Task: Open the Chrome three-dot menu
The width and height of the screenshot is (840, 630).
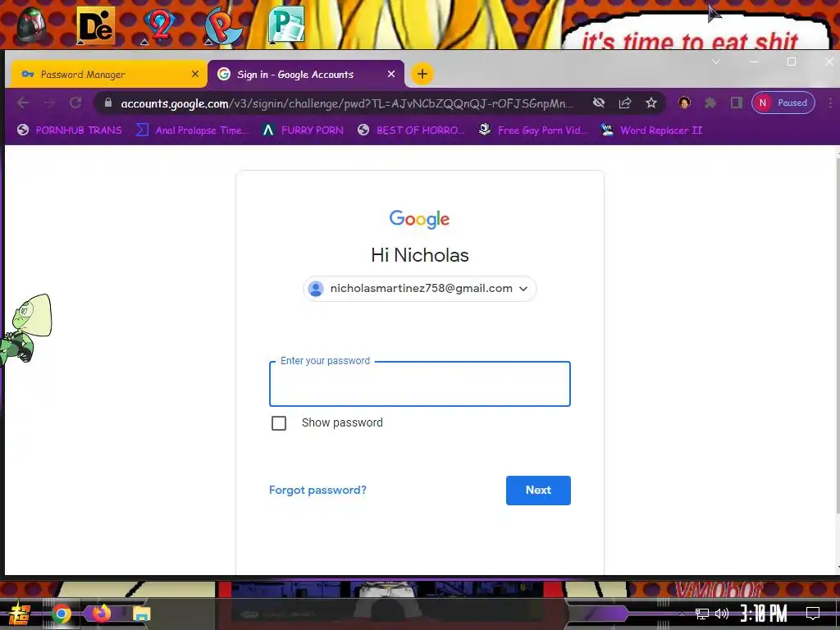Action: 830,103
